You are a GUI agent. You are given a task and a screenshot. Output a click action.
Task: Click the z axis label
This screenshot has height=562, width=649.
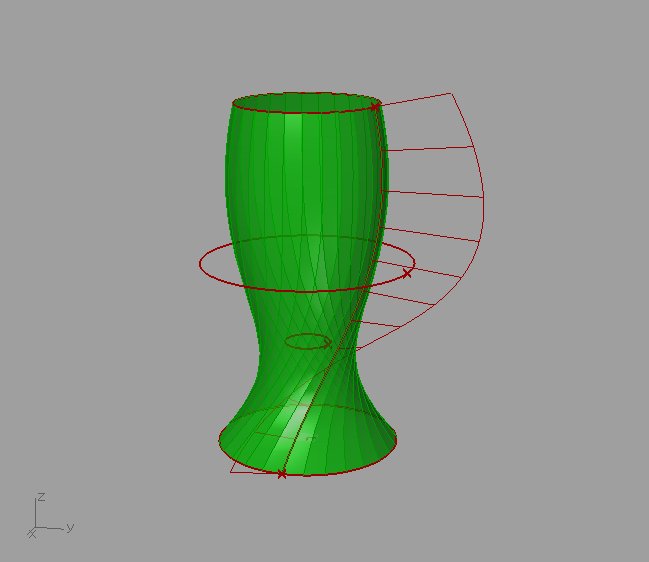(40, 496)
